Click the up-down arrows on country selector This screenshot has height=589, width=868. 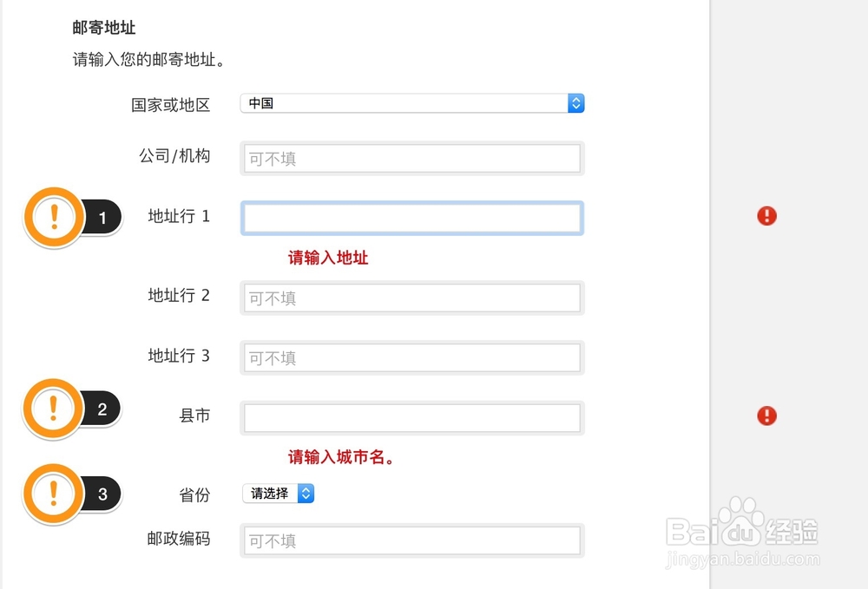pos(575,102)
